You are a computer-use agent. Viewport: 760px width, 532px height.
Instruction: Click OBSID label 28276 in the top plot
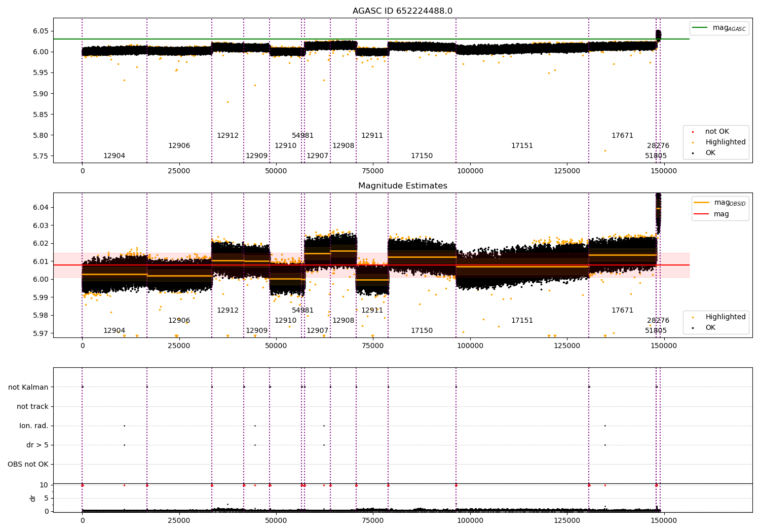click(658, 146)
